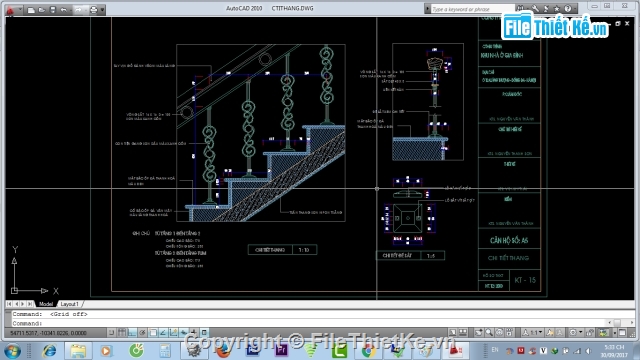Toggle Quick Properties in status bar

pos(204,333)
